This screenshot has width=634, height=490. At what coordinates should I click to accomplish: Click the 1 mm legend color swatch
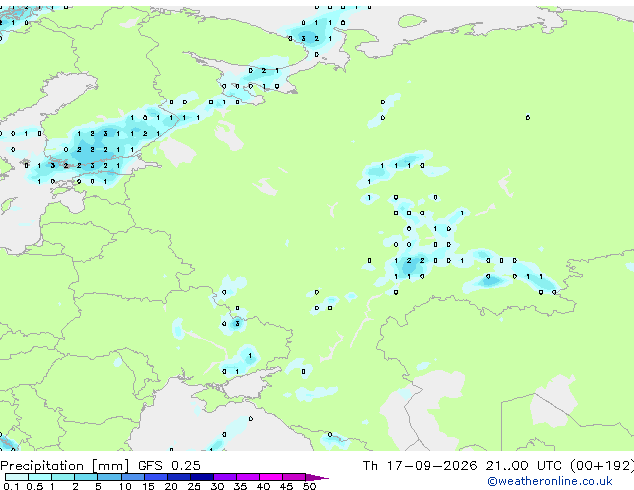[63, 477]
